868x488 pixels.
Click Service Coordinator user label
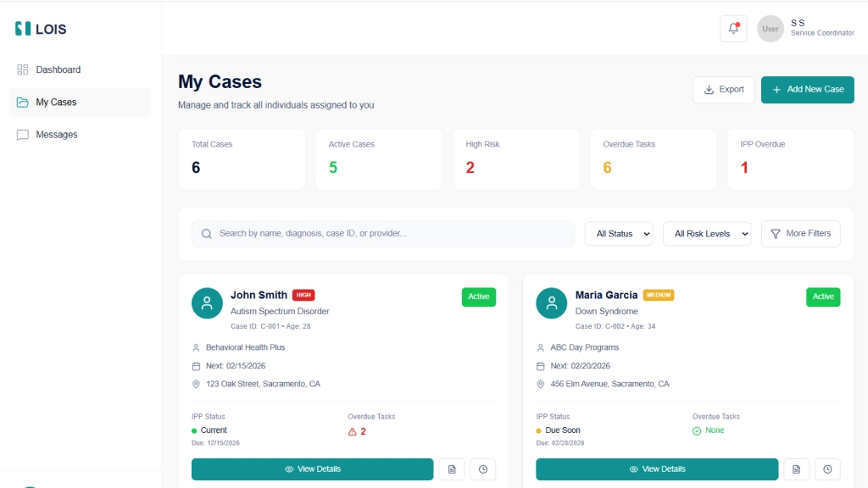tap(822, 33)
